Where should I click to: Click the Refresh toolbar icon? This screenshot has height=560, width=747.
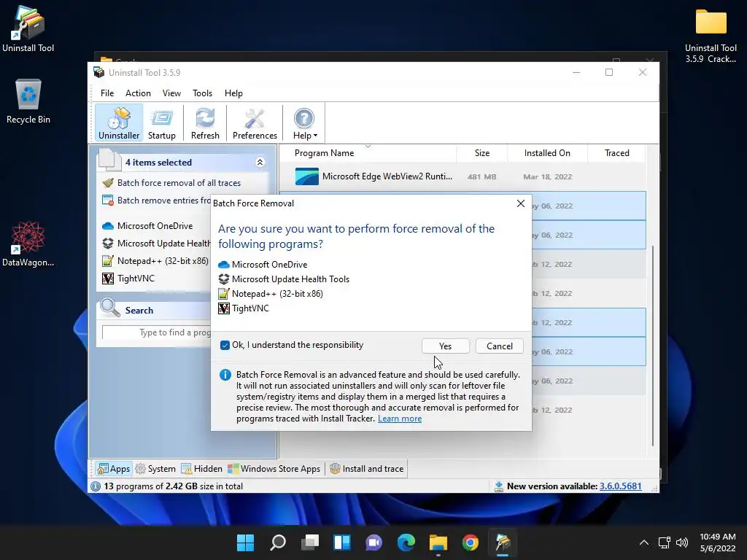[x=205, y=122]
